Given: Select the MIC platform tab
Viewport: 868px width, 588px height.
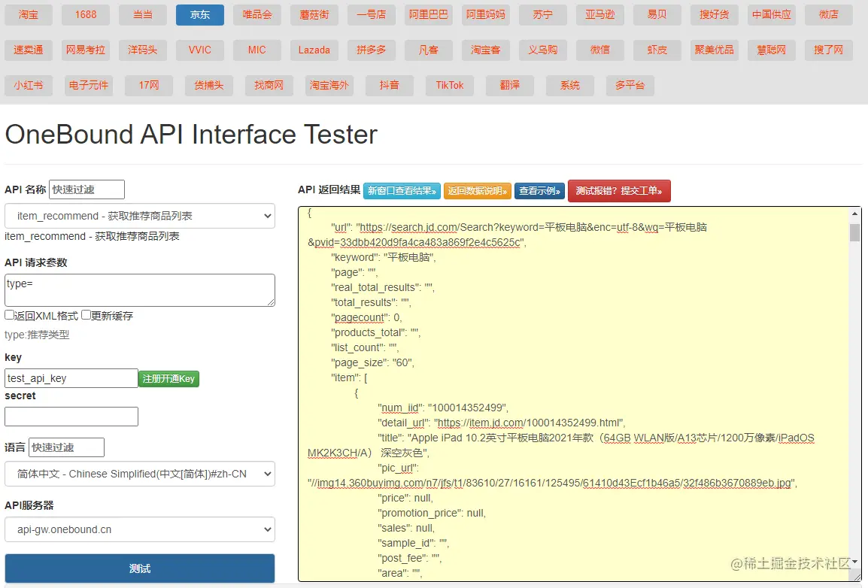Looking at the screenshot, I should tap(256, 50).
